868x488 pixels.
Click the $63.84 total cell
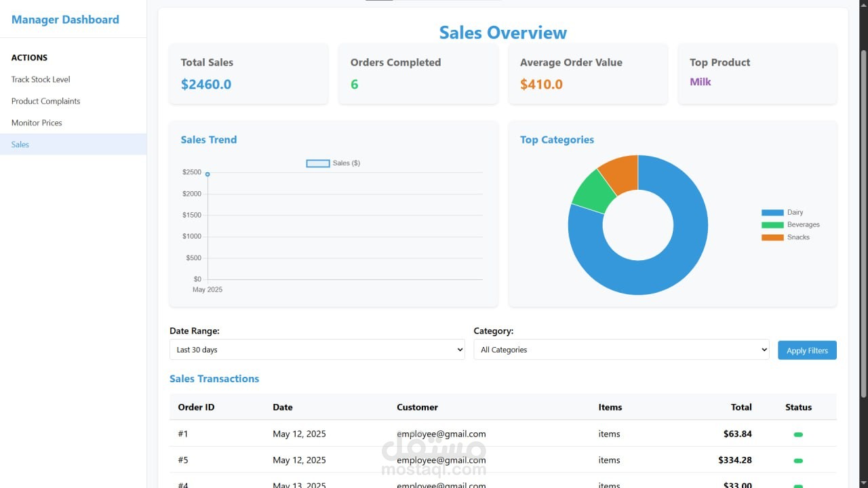[x=738, y=434]
